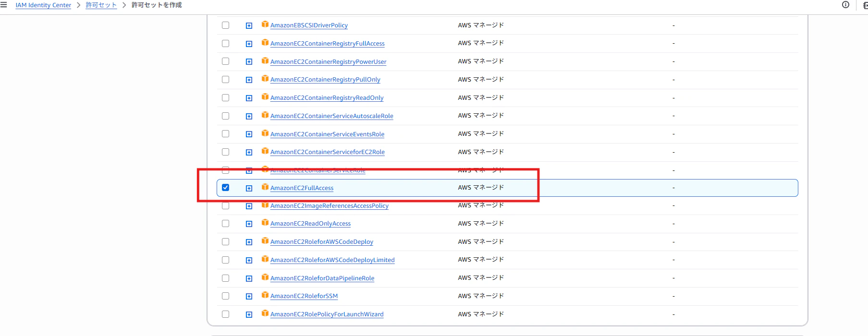
Task: Expand the AmazonEC2RoleforDataPipelineRole row
Action: tap(249, 278)
